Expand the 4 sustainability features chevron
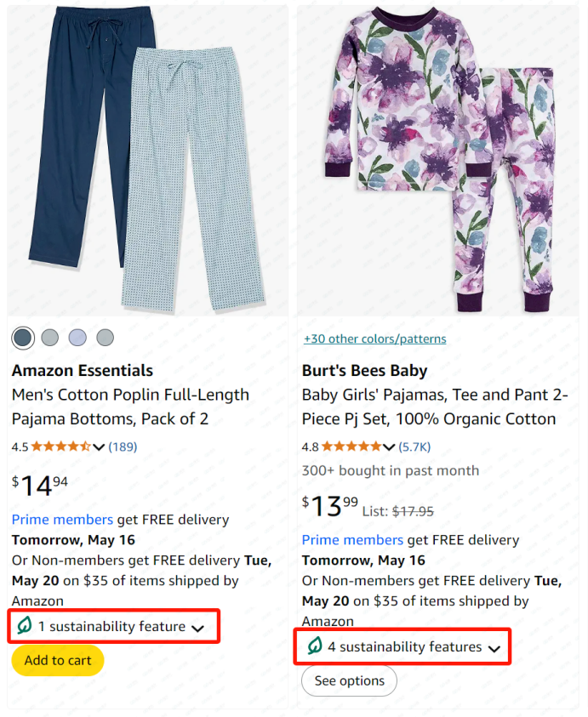The width and height of the screenshot is (588, 717). (494, 648)
